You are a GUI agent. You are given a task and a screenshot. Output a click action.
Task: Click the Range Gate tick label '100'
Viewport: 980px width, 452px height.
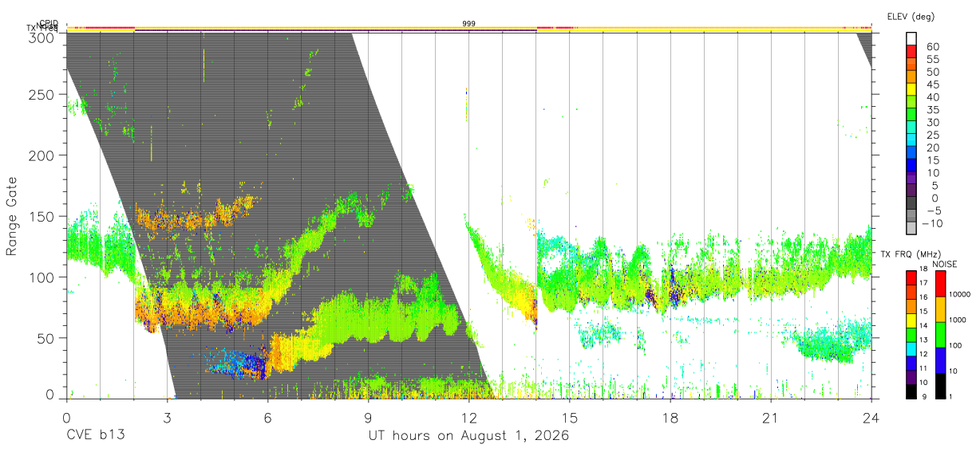click(x=41, y=277)
